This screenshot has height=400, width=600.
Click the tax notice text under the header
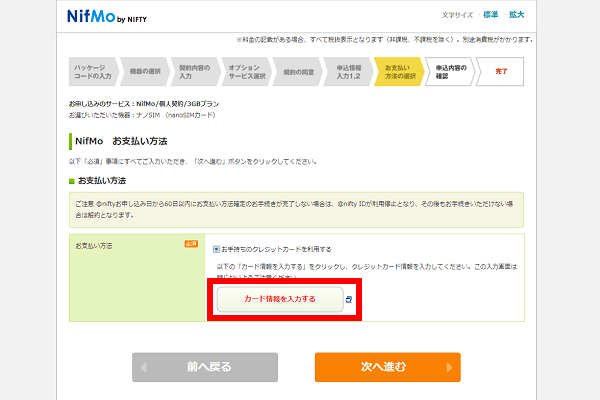pos(384,39)
